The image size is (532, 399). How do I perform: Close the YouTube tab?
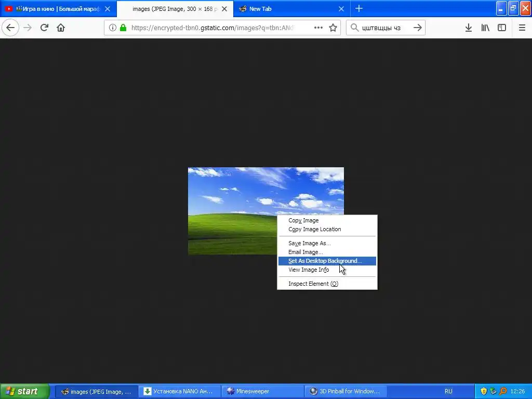point(108,9)
